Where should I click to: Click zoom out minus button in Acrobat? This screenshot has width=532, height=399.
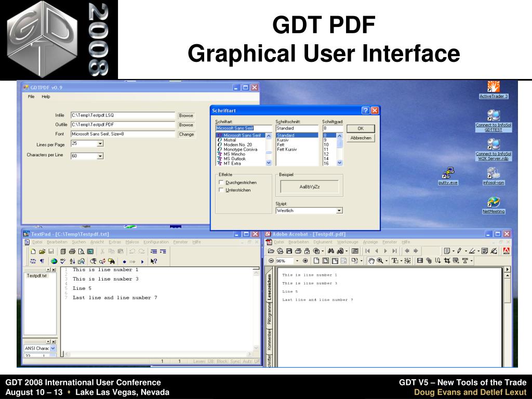tap(271, 261)
